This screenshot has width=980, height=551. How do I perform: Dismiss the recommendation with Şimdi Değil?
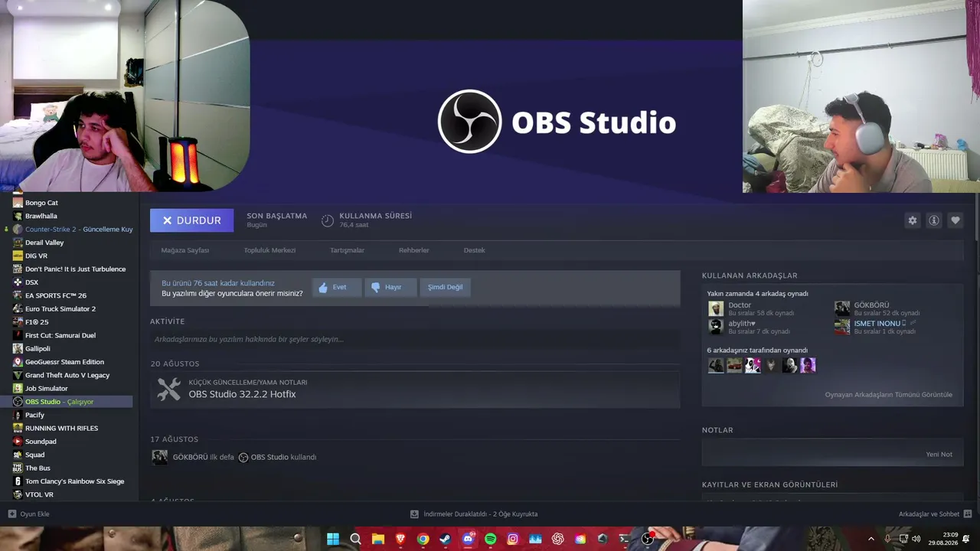[445, 288]
